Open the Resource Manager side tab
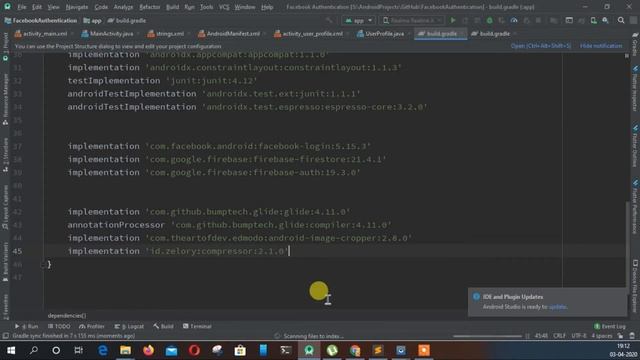Image resolution: width=640 pixels, height=360 pixels. 5,99
